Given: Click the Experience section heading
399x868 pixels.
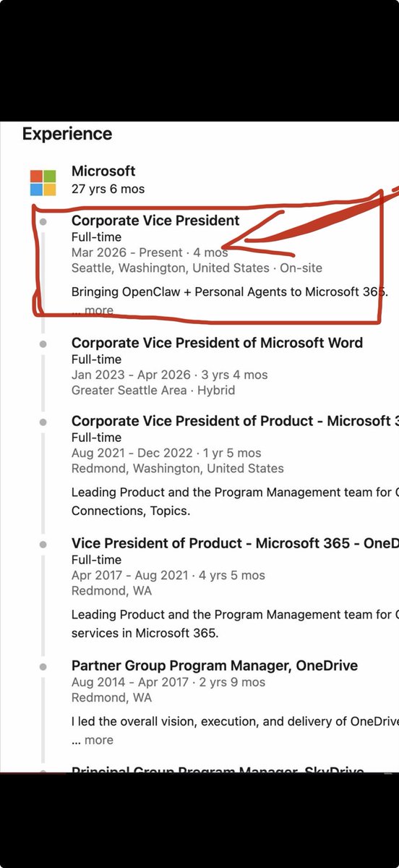Looking at the screenshot, I should click(67, 134).
